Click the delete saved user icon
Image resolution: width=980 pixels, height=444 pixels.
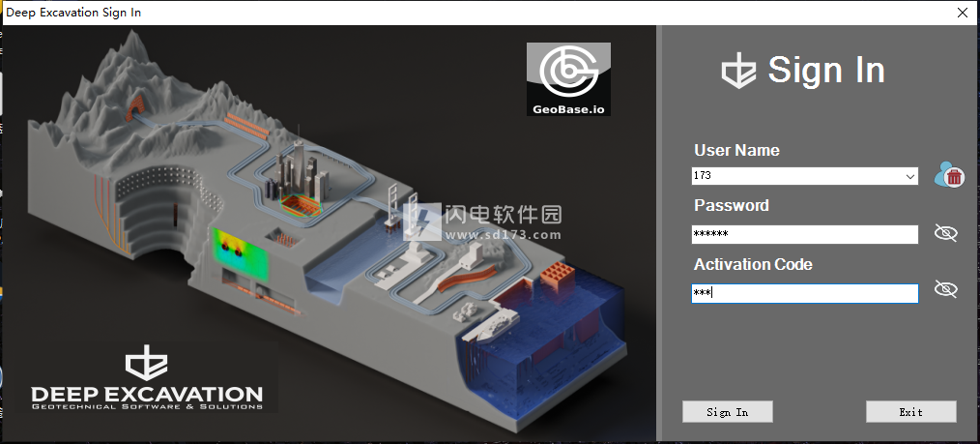point(948,175)
